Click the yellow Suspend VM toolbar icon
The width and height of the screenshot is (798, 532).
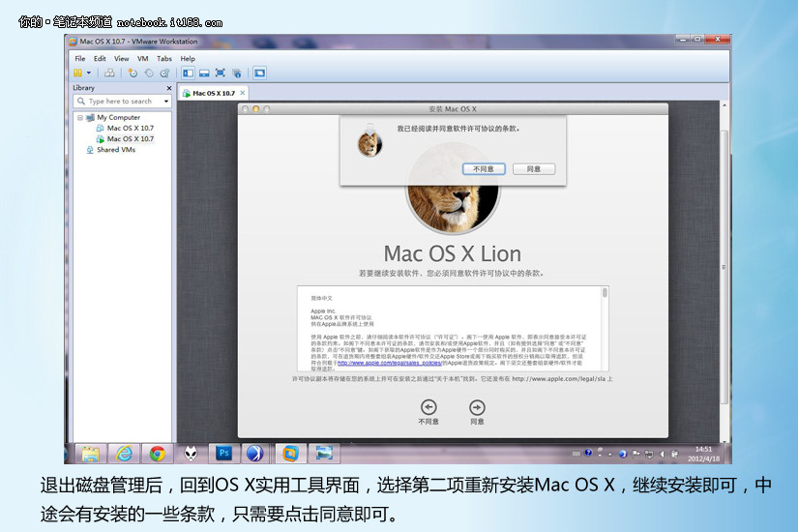(x=78, y=74)
